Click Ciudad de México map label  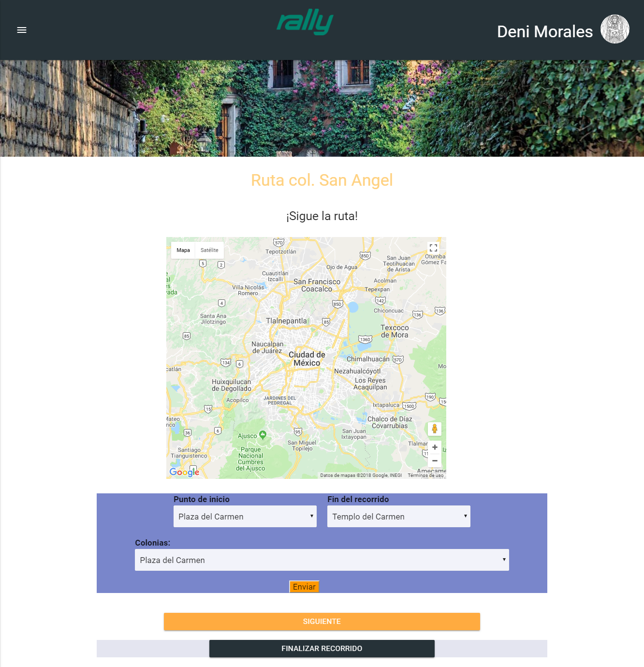click(x=307, y=359)
